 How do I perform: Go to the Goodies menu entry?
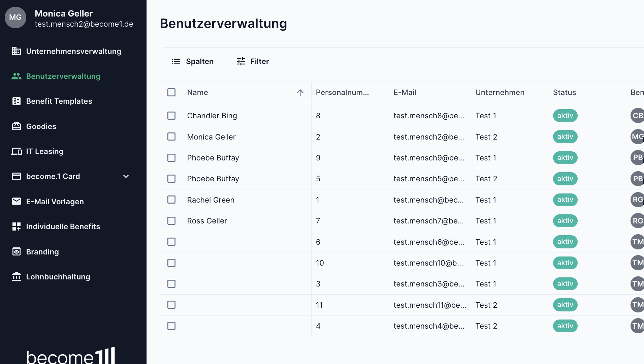click(41, 126)
